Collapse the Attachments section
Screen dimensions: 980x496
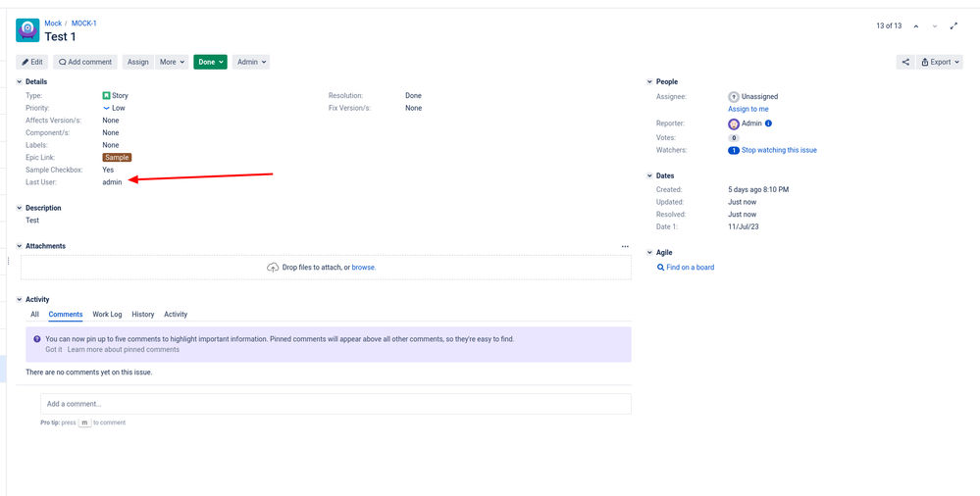(20, 246)
